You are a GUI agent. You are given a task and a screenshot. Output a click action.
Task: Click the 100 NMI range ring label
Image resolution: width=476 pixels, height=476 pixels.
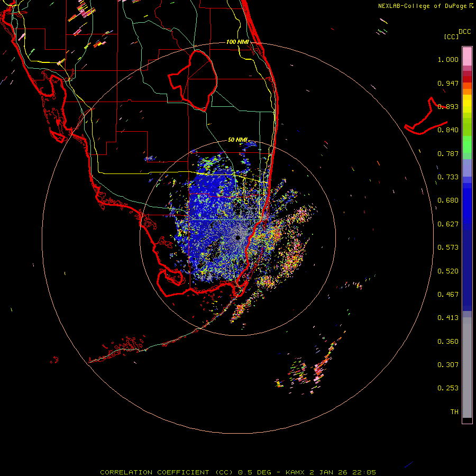click(237, 42)
